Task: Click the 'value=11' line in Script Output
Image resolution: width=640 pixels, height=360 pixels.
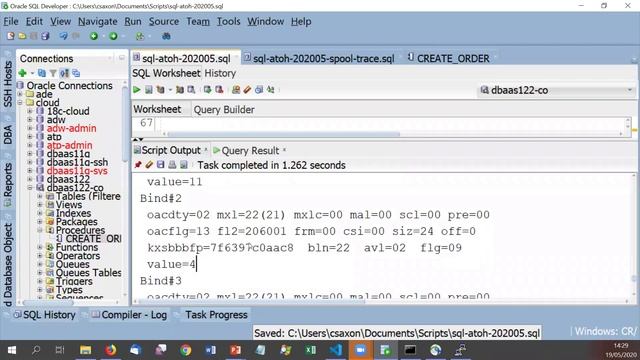Action: click(175, 182)
